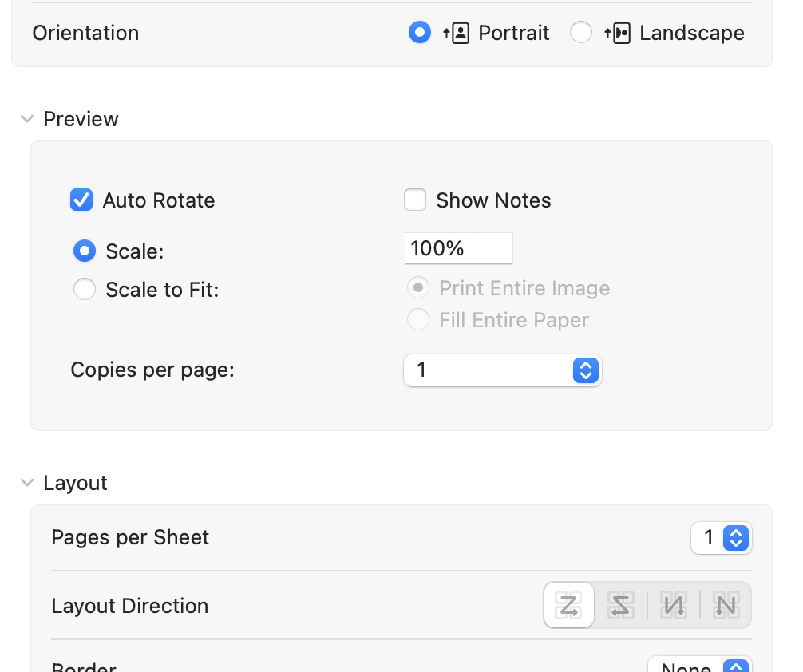Click the Print Entire Image radio button
Viewport: 803px width, 672px height.
(418, 288)
